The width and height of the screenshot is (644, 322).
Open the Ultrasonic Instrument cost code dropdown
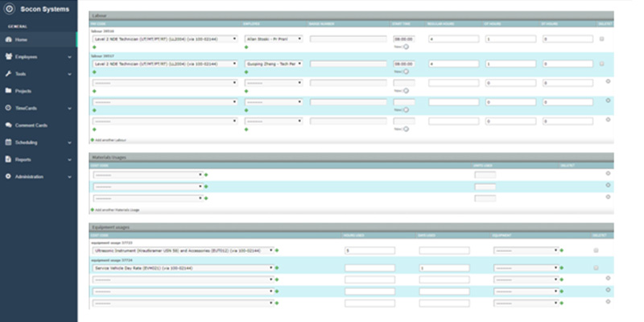tap(184, 250)
